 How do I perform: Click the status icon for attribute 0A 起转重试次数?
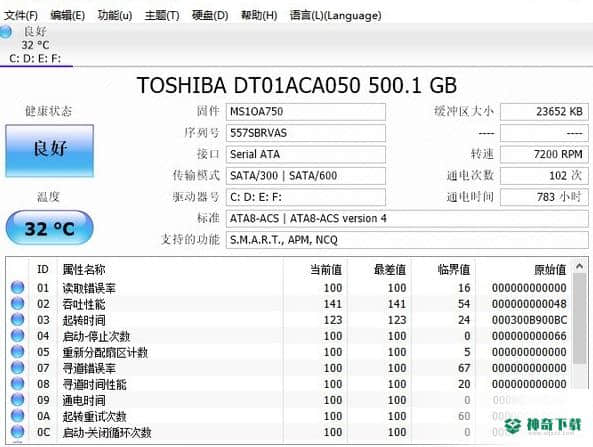click(x=17, y=416)
